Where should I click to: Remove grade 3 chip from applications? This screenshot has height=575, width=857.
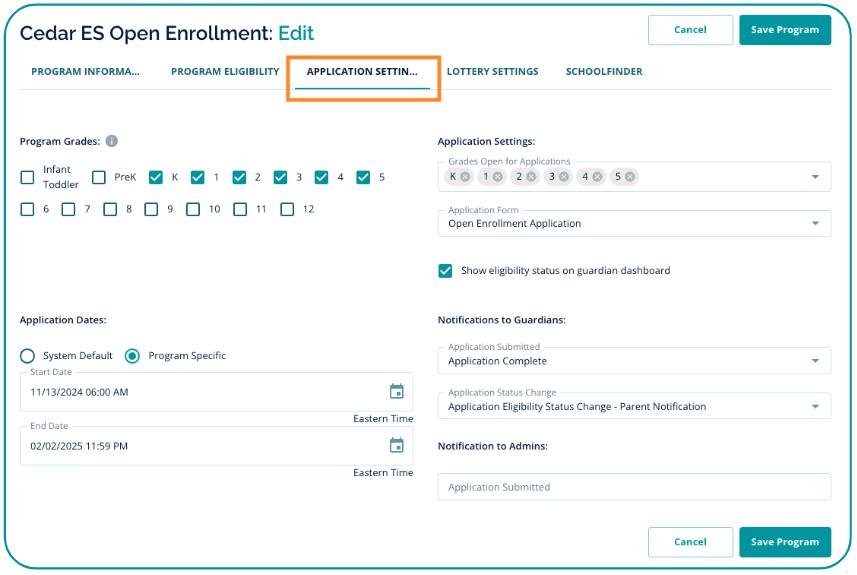point(564,177)
